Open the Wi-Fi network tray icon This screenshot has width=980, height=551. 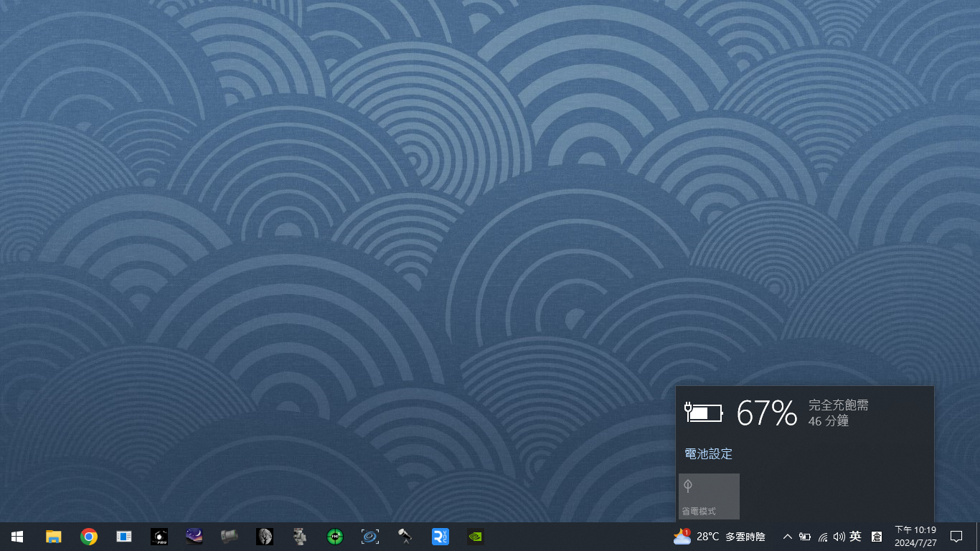tap(822, 537)
